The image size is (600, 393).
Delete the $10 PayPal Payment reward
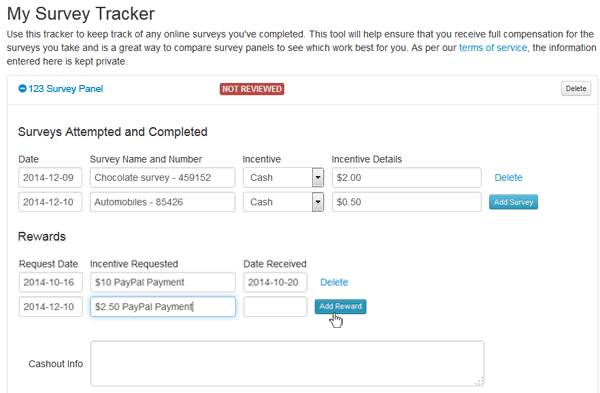[x=334, y=282]
